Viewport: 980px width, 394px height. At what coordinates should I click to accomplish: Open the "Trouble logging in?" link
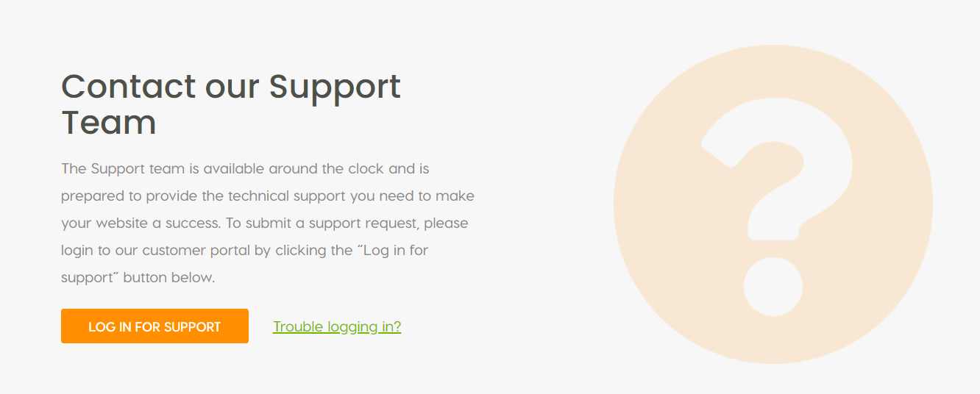(337, 326)
